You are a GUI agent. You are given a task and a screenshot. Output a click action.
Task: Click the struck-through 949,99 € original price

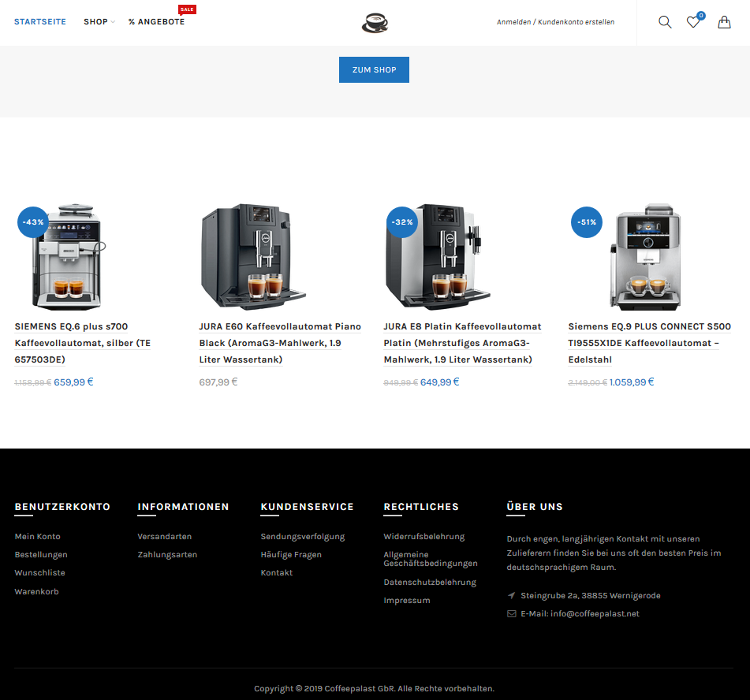pyautogui.click(x=401, y=382)
